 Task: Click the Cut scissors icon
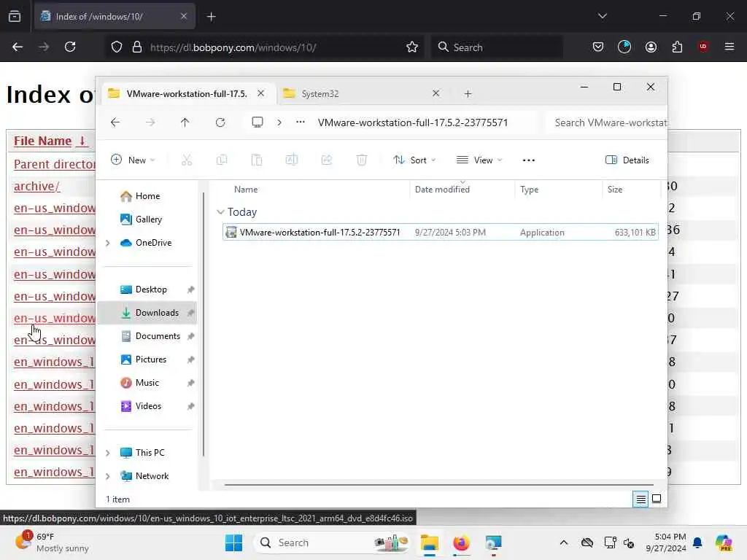[x=187, y=160]
